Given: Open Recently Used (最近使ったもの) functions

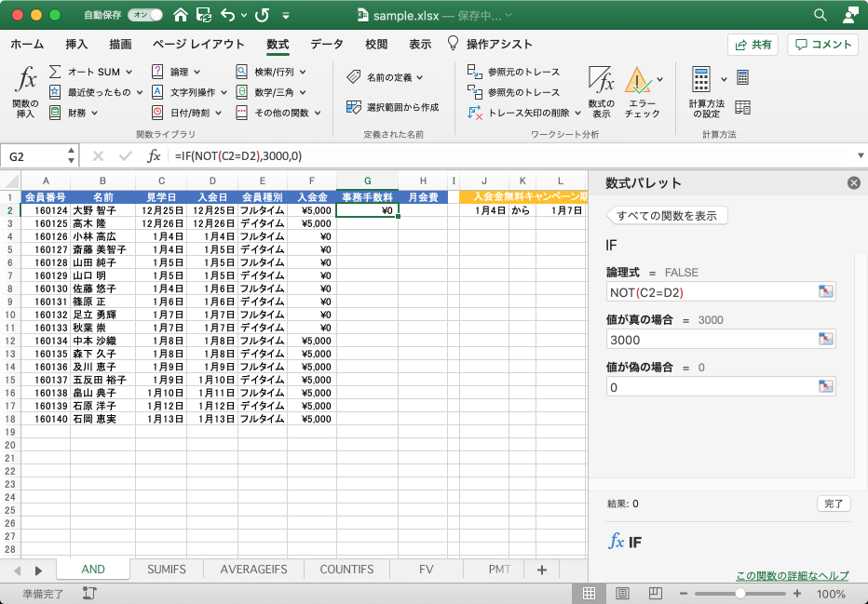Looking at the screenshot, I should click(x=96, y=92).
